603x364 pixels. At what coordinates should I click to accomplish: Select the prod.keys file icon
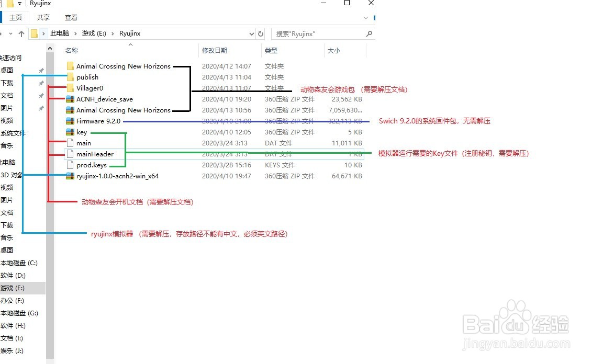point(70,165)
